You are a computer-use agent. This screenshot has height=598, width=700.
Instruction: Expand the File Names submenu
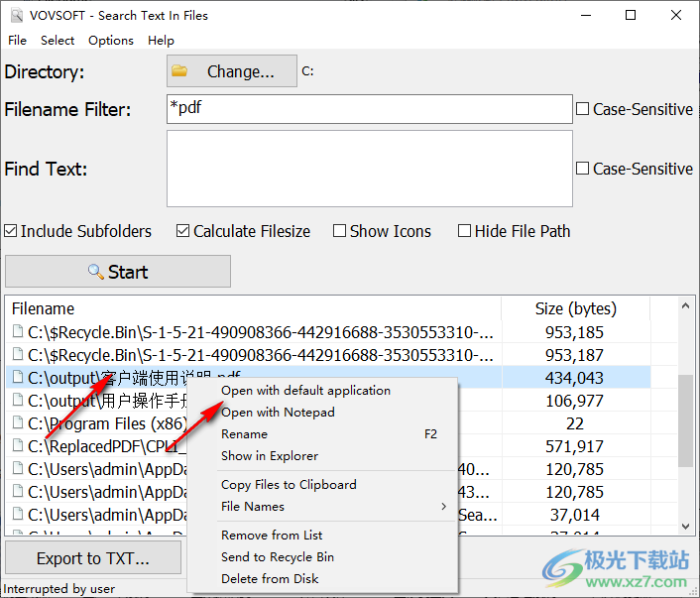(322, 507)
